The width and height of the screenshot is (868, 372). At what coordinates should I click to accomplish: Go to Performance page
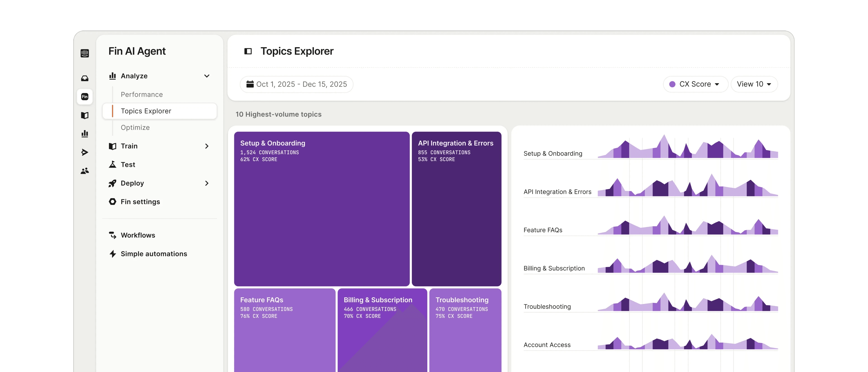(x=142, y=94)
